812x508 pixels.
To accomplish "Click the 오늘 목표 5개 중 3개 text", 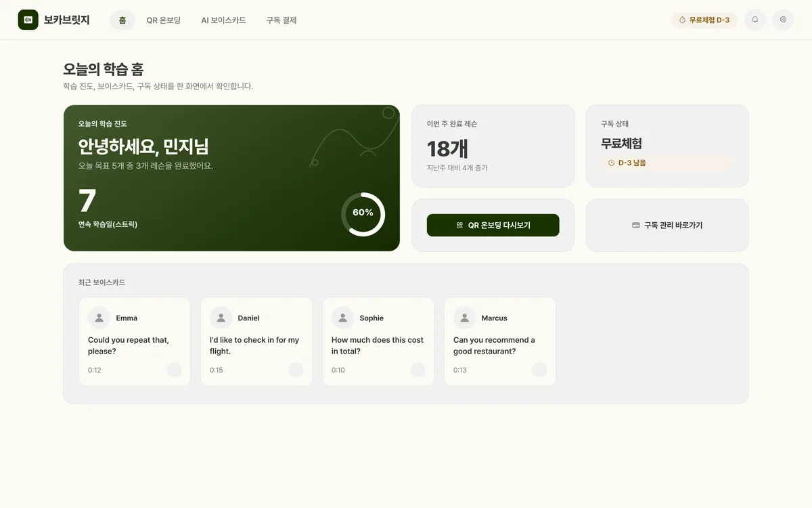I will pyautogui.click(x=145, y=165).
